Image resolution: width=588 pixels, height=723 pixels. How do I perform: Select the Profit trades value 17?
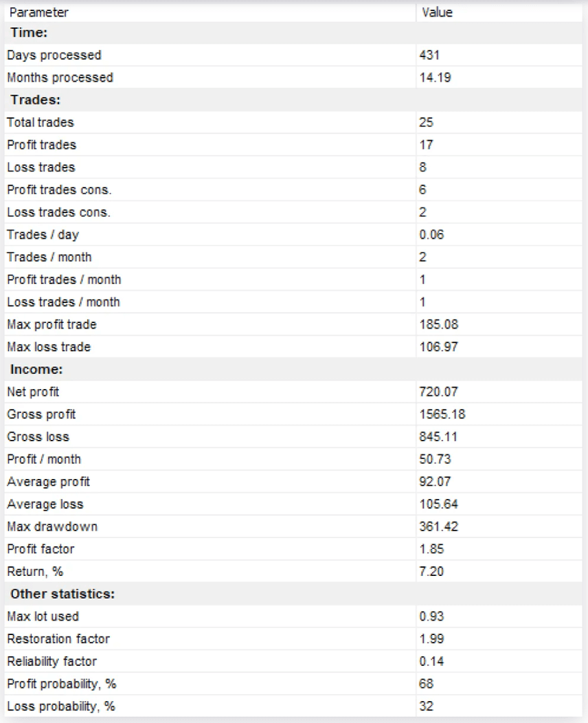tap(426, 145)
